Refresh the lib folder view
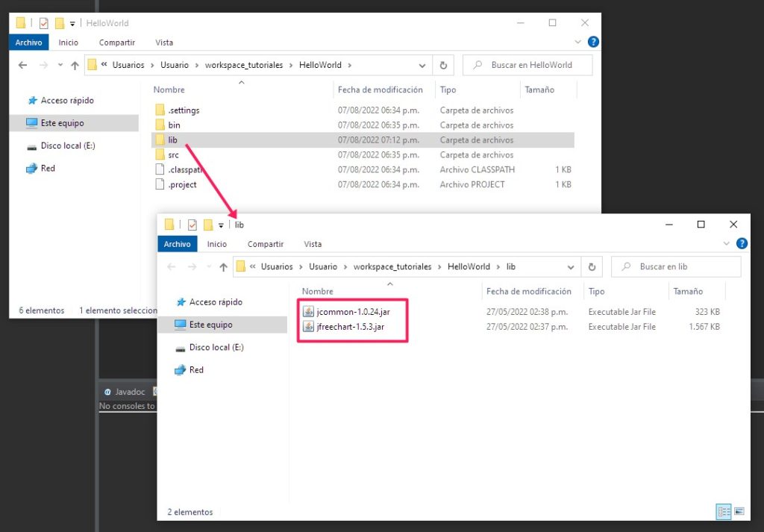This screenshot has height=532, width=764. (592, 267)
